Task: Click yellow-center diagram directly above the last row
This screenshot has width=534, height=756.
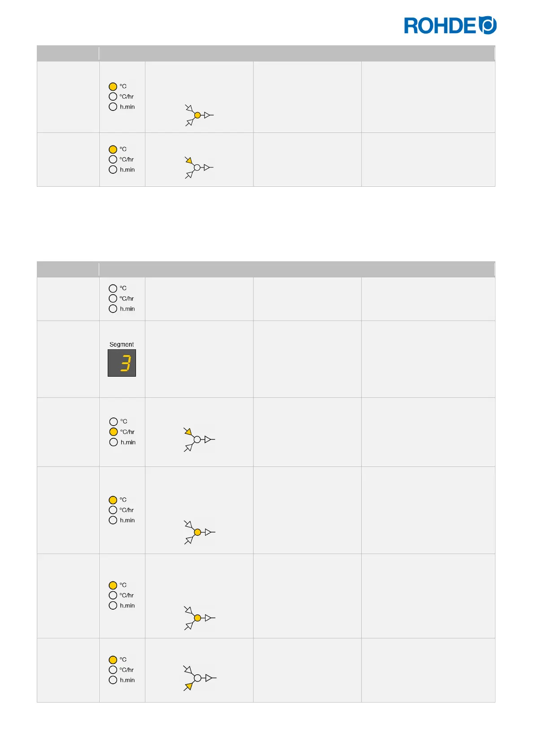Action: point(199,618)
